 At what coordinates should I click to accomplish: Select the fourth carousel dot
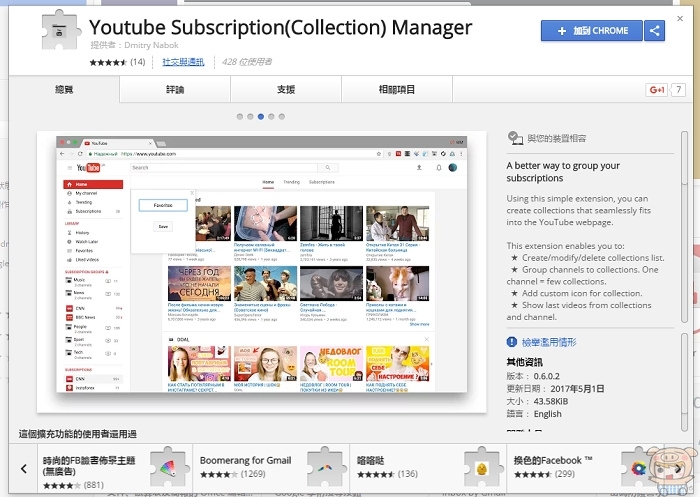tap(271, 116)
